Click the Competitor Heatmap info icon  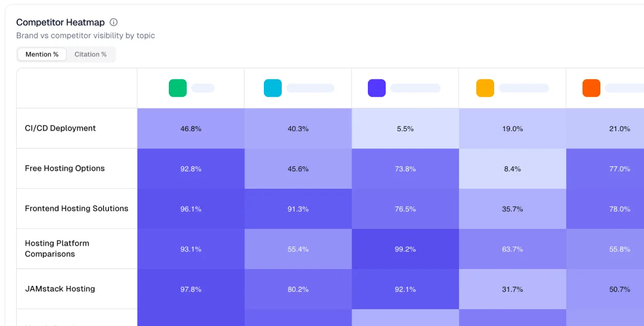(113, 22)
